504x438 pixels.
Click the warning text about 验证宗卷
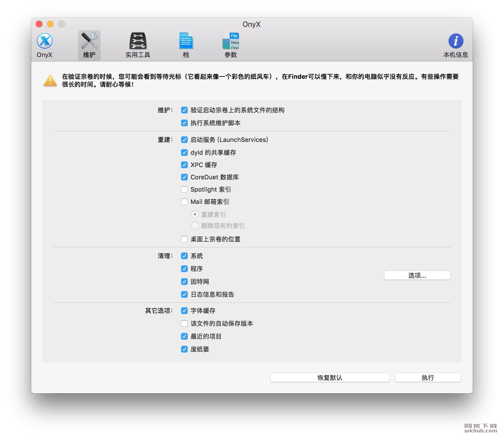click(x=260, y=80)
